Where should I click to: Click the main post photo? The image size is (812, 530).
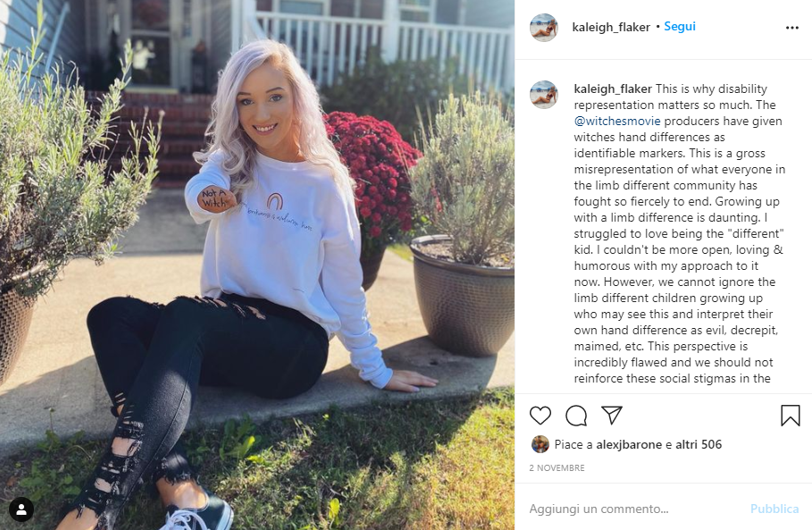[x=257, y=265]
